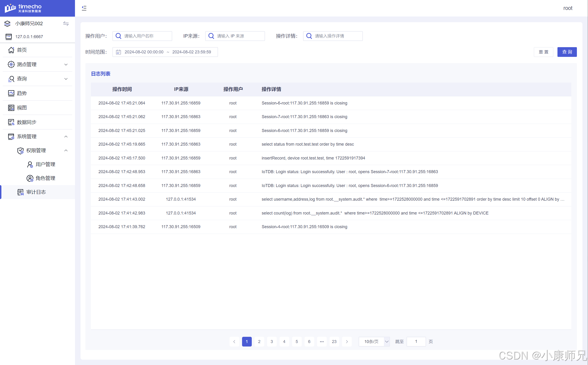Click the 操作时间 column header
The height and width of the screenshot is (365, 588).
(122, 89)
